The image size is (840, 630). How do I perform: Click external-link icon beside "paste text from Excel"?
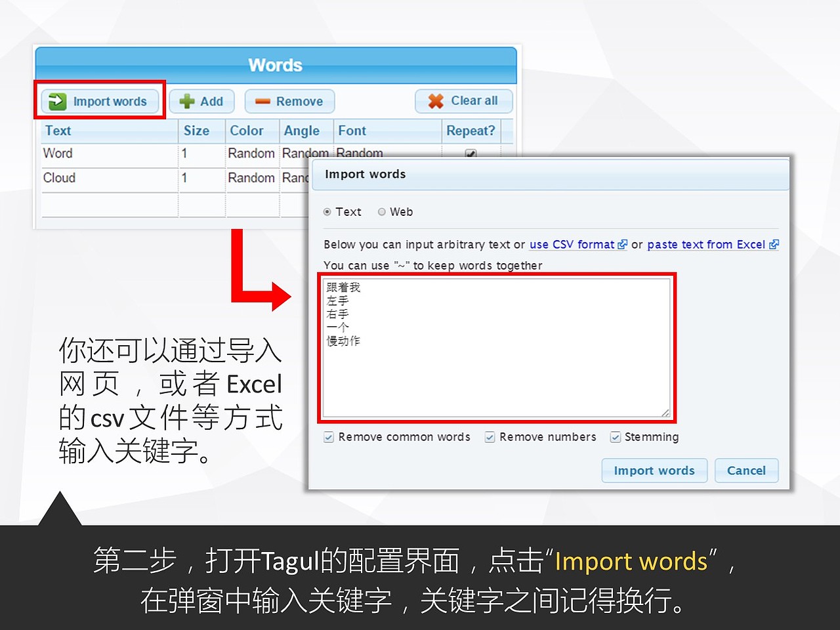pos(774,244)
